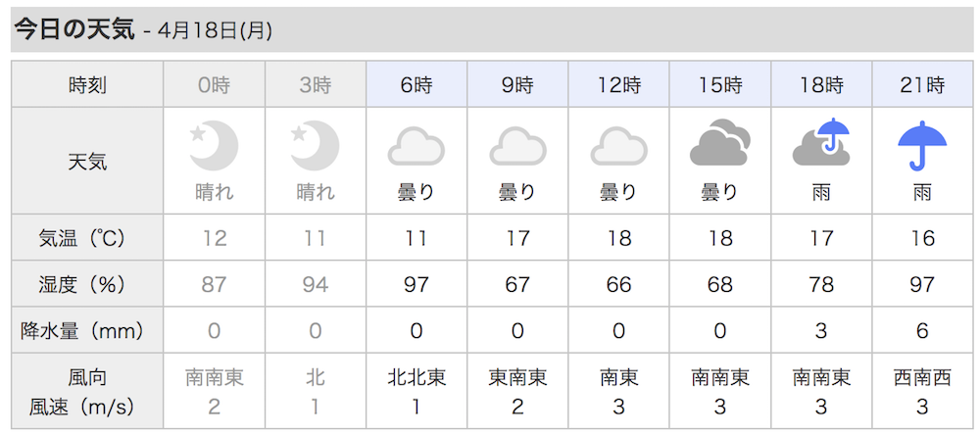
Task: Select the 気温（℃） row label
Action: click(87, 238)
